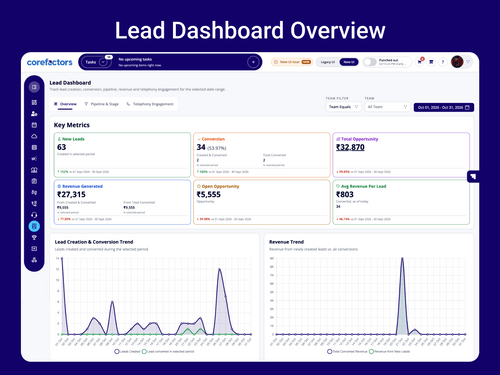
Task: Open the calendar icon in sidebar
Action: point(34,125)
